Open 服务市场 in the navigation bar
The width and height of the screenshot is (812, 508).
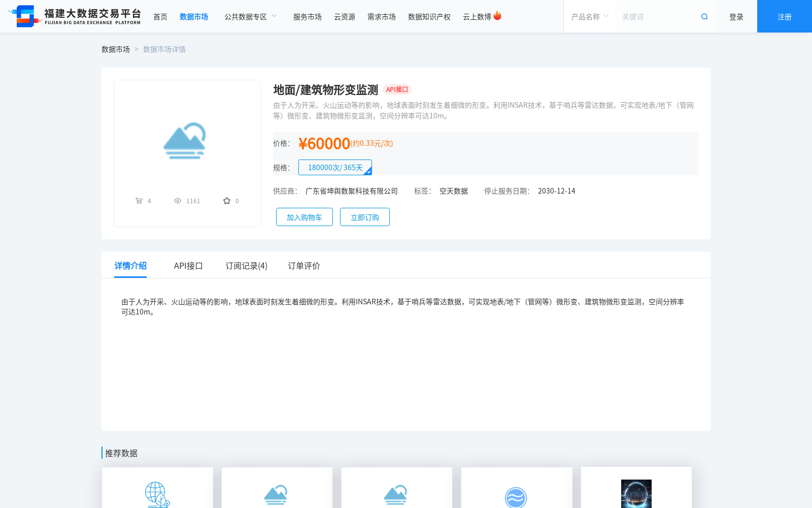pyautogui.click(x=308, y=17)
